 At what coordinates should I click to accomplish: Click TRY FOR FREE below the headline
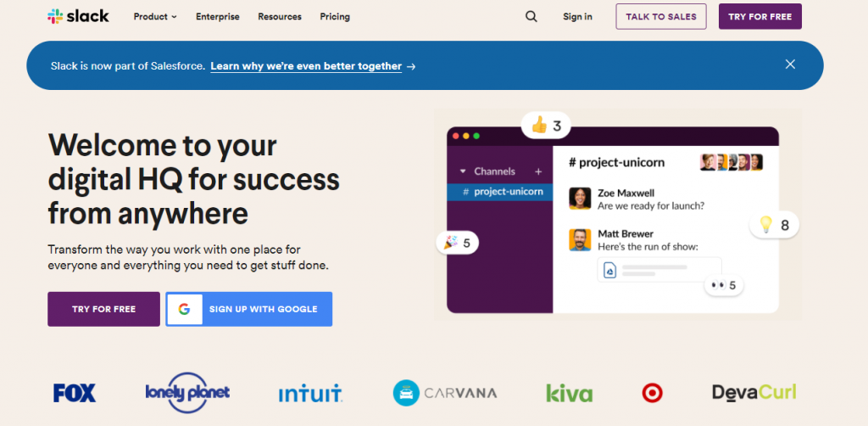click(103, 309)
